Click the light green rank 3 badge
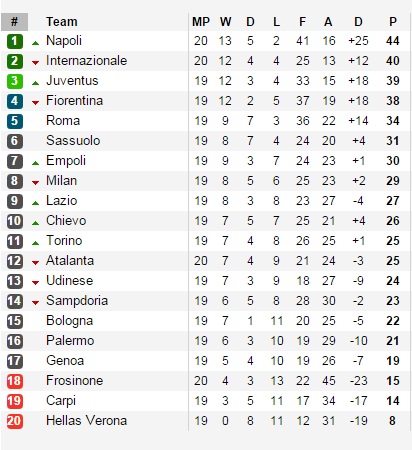412x450 pixels. 15,81
